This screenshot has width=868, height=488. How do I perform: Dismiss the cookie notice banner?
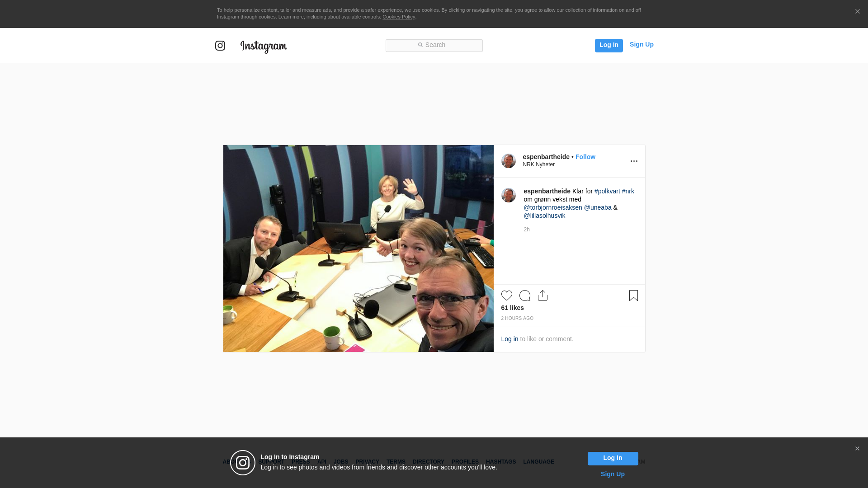pyautogui.click(x=857, y=11)
